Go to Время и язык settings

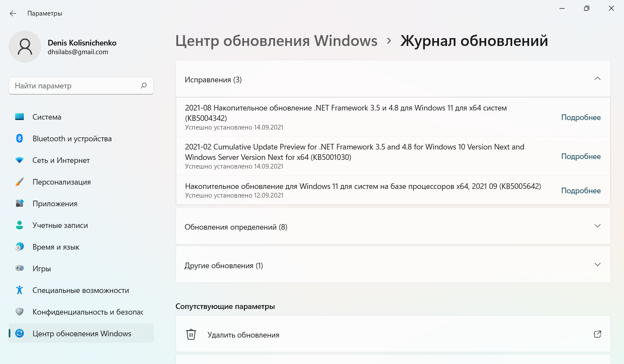(x=56, y=247)
